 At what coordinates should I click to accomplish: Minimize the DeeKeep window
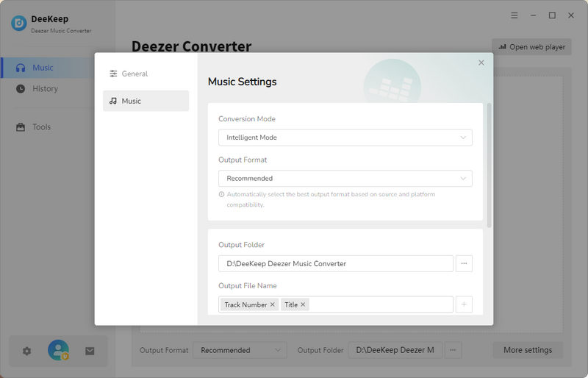pyautogui.click(x=533, y=15)
